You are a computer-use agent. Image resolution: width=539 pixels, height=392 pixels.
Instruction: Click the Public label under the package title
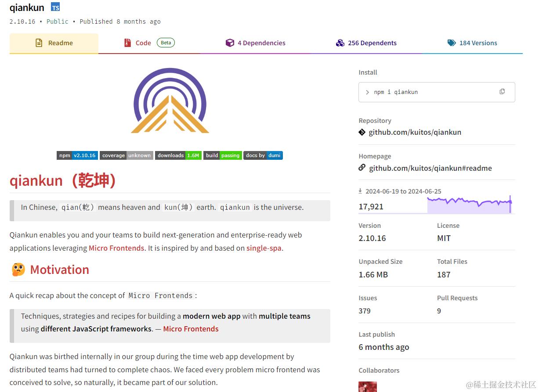click(58, 22)
